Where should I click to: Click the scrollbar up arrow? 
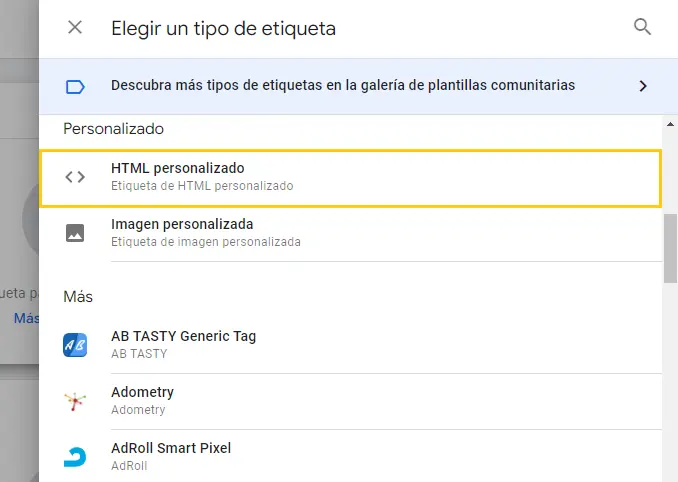click(x=670, y=124)
